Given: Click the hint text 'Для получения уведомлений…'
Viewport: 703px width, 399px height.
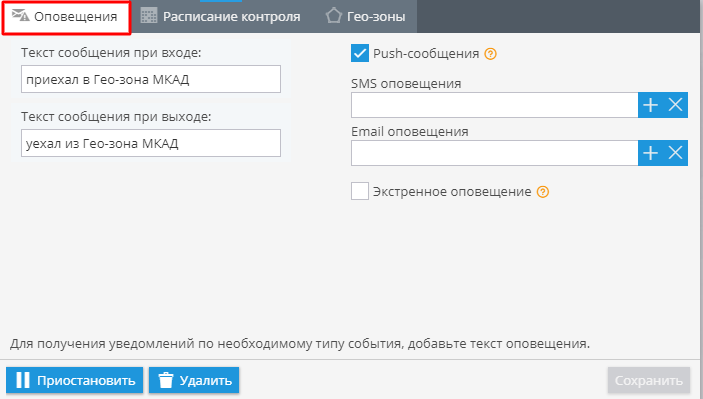Looking at the screenshot, I should click(300, 343).
